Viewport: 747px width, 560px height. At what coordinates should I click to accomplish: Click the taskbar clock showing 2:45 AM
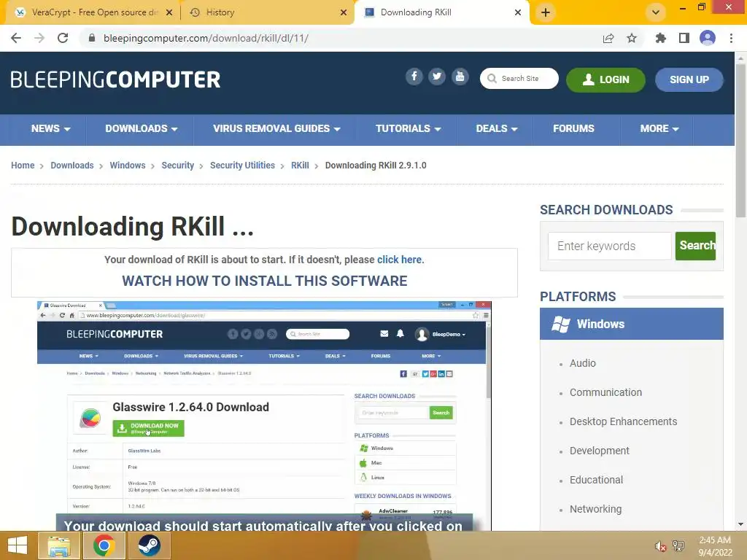pyautogui.click(x=715, y=546)
